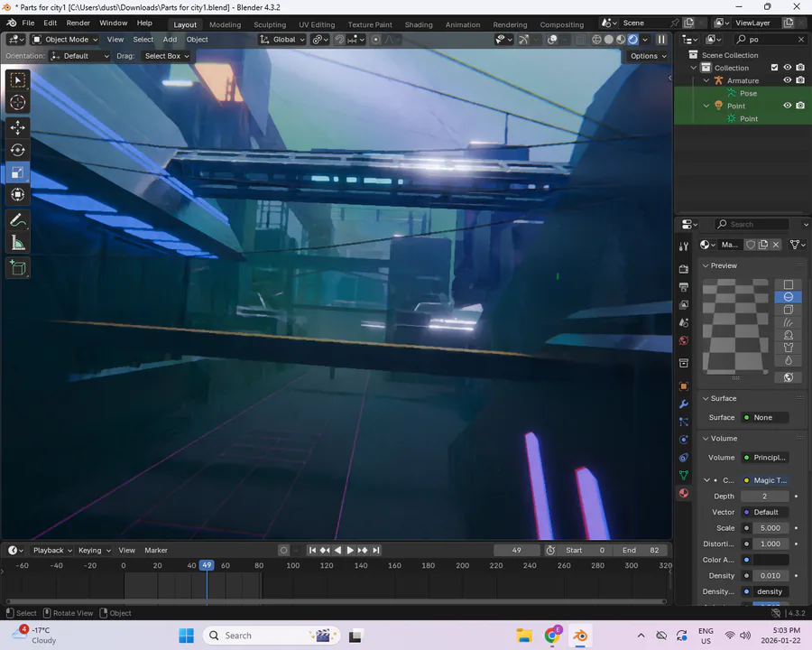Click the Add Cube tool
Screen dimensions: 812x650
coord(17,268)
